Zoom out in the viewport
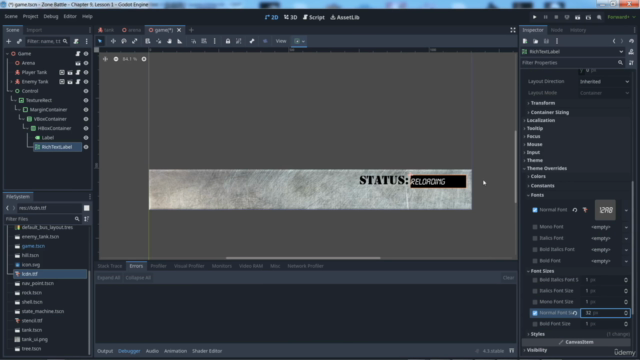The height and width of the screenshot is (360, 640). [116, 59]
